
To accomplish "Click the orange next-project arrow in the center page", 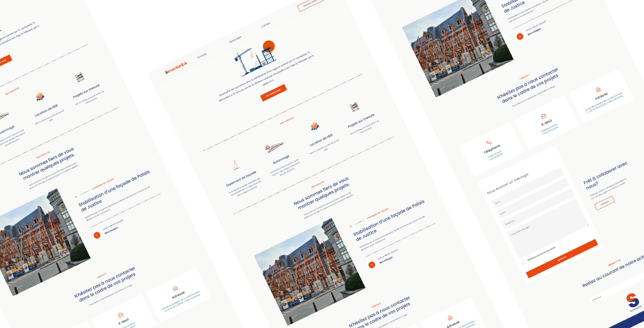I will [372, 265].
